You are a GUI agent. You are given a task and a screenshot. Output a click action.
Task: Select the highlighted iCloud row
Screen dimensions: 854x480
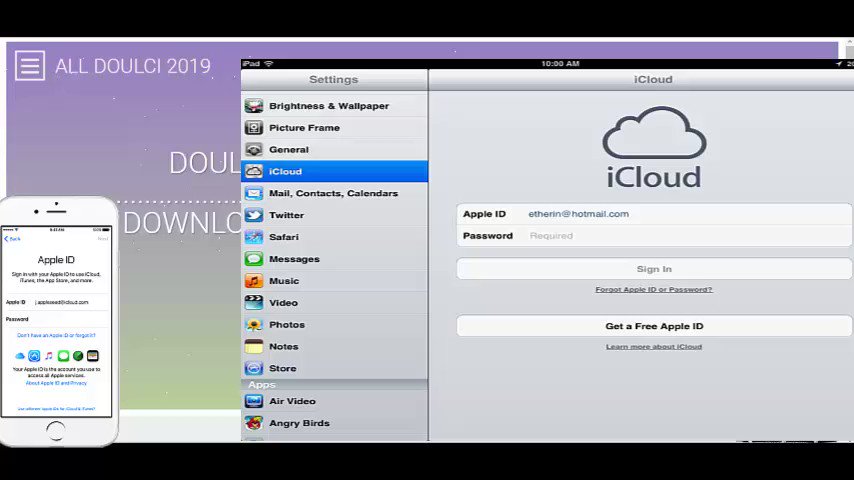334,171
